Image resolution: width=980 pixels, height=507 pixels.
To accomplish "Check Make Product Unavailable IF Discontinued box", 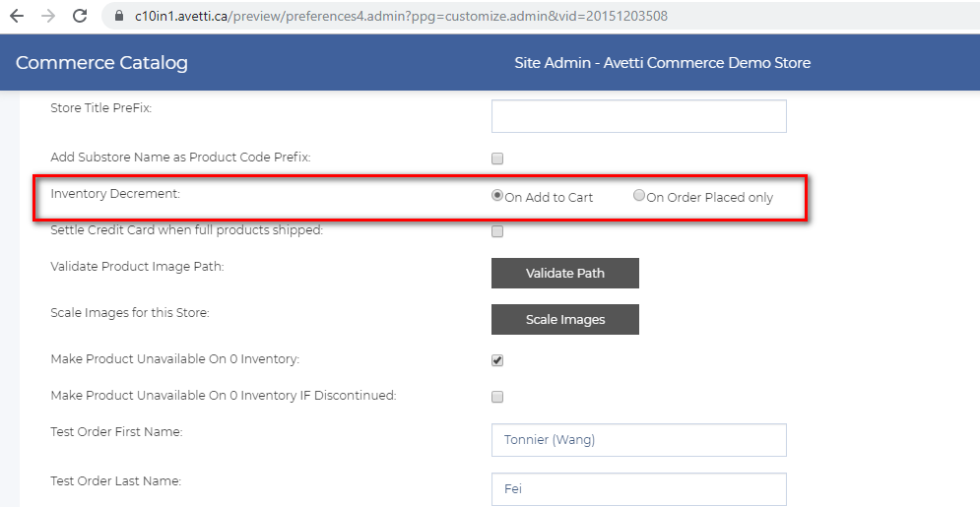I will click(x=496, y=397).
